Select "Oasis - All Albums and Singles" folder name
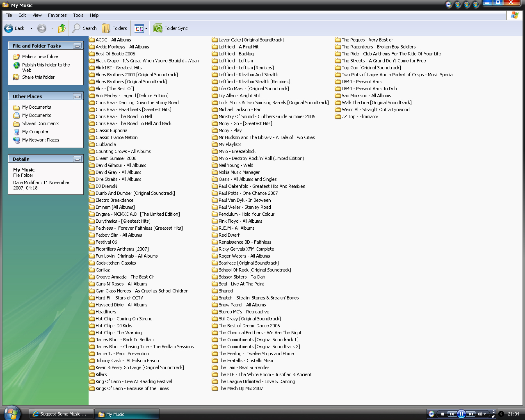525x420 pixels. 248,179
